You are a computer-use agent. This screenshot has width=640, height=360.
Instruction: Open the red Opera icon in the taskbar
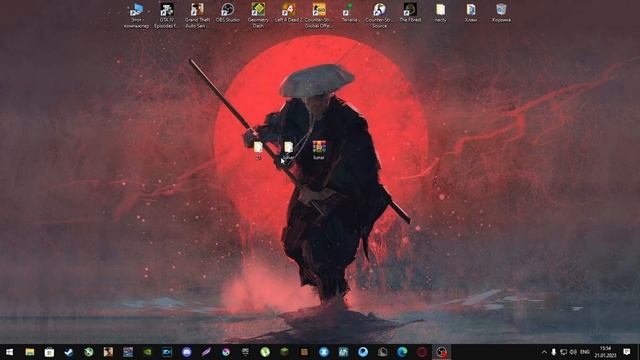click(422, 352)
